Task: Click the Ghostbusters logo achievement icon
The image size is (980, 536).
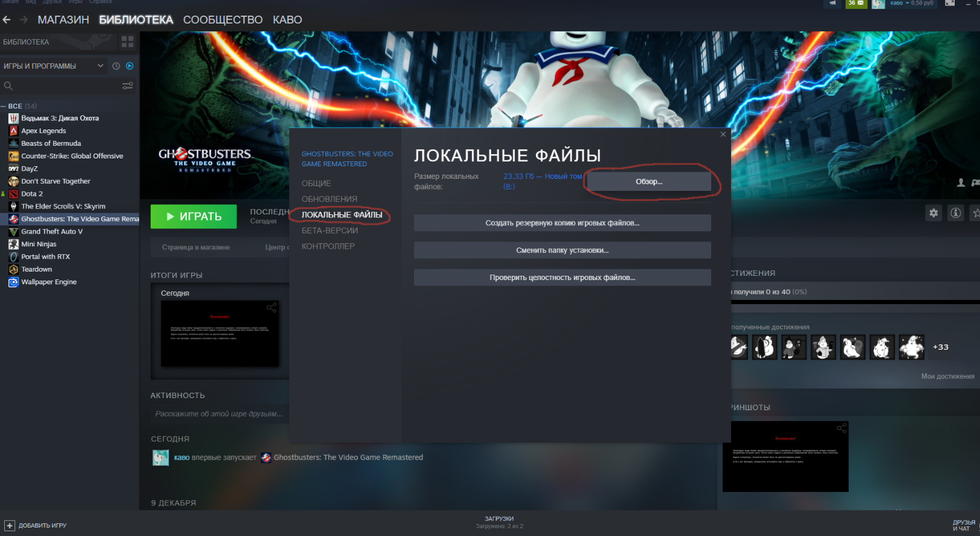Action: tap(739, 347)
